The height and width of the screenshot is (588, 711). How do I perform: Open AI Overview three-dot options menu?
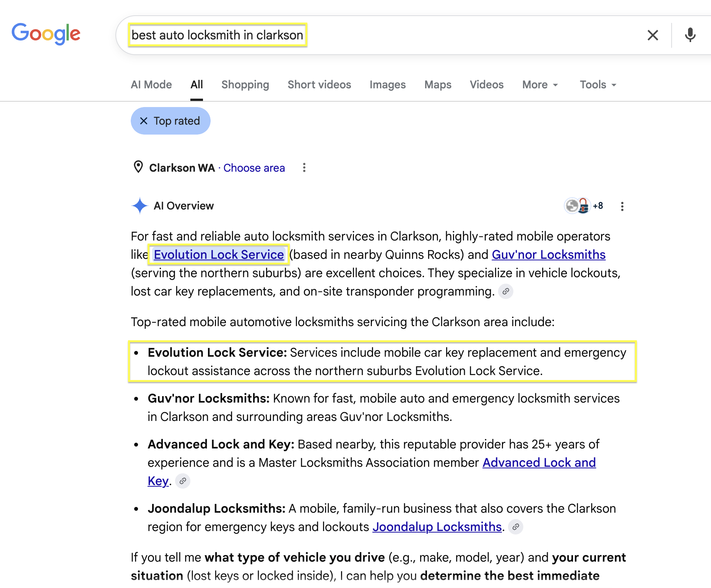[x=622, y=206]
